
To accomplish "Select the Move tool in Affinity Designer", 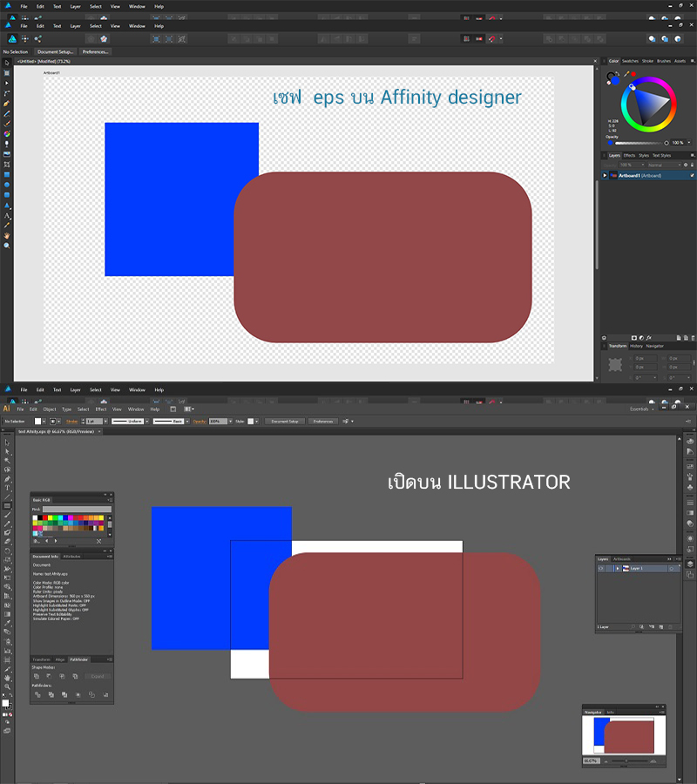I will 7,63.
